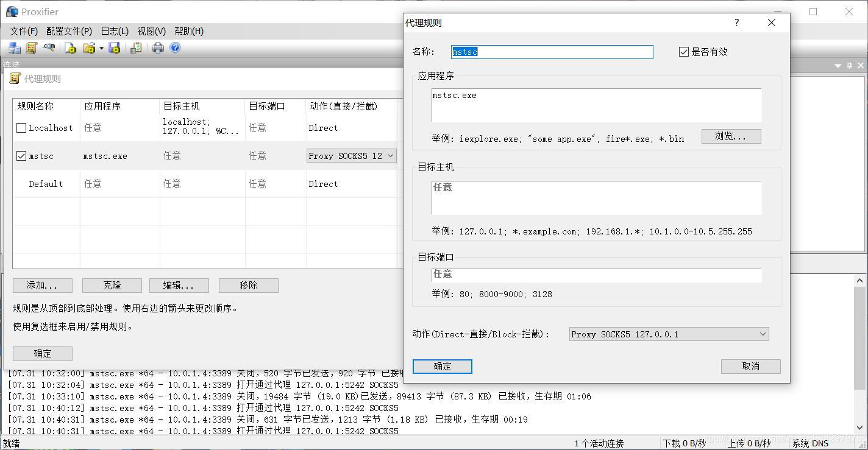
Task: Save profile floppy disk toolbar icon
Action: tap(114, 47)
